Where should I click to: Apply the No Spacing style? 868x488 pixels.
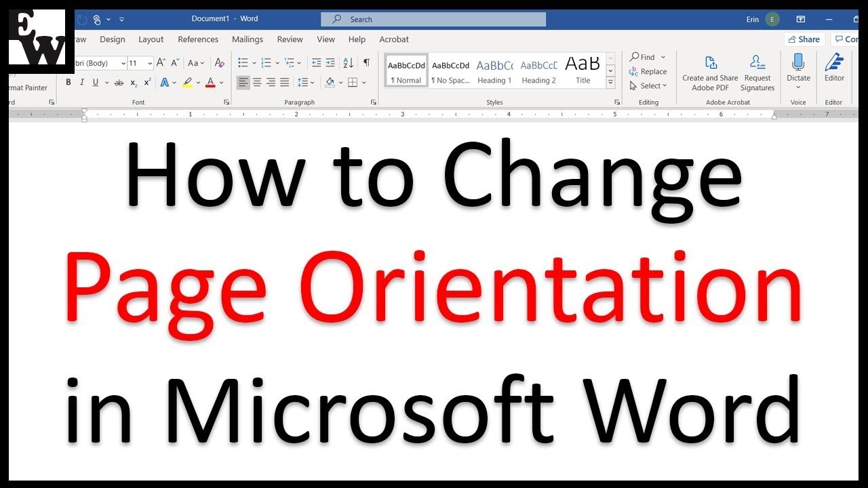pos(451,70)
